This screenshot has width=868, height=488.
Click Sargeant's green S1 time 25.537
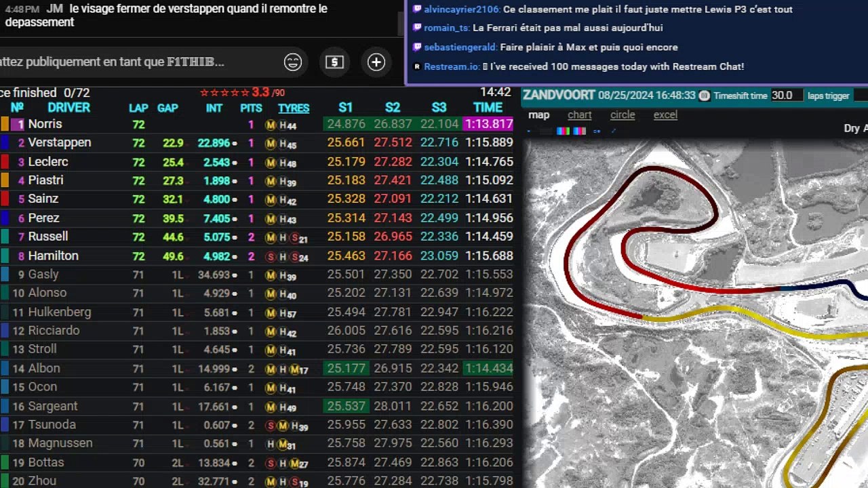point(346,405)
